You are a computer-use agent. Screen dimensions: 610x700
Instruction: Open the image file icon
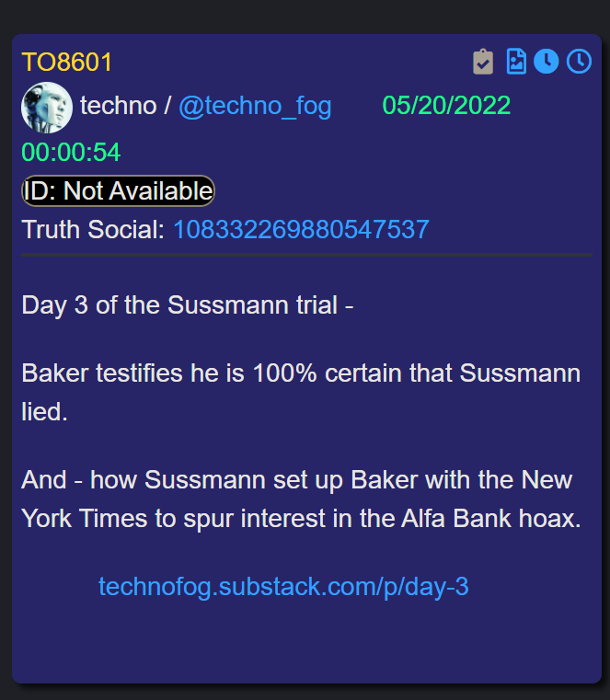click(516, 62)
